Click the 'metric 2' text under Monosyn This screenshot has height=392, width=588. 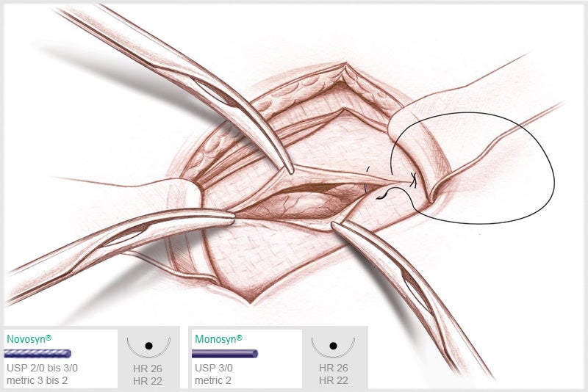pos(212,380)
